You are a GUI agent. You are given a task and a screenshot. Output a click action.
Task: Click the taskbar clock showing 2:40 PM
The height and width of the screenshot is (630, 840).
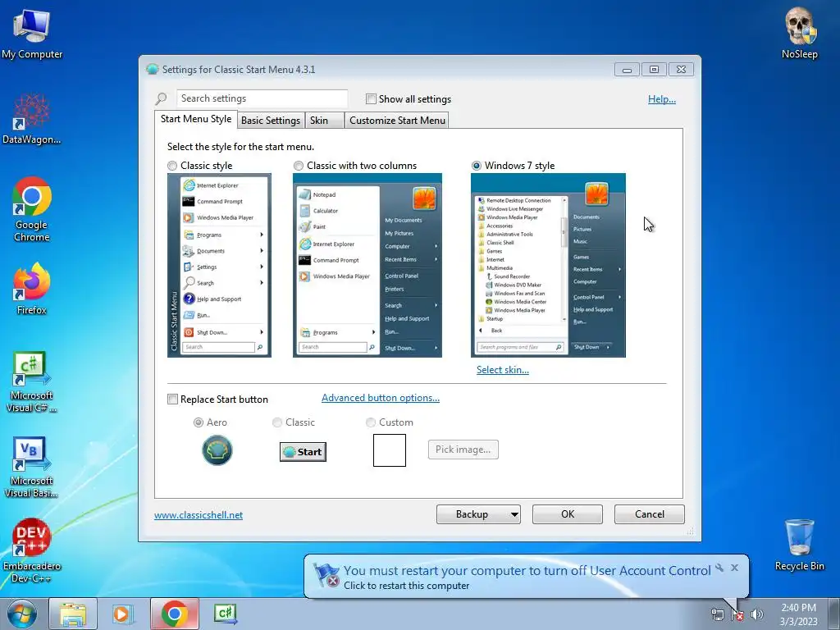[x=798, y=614]
